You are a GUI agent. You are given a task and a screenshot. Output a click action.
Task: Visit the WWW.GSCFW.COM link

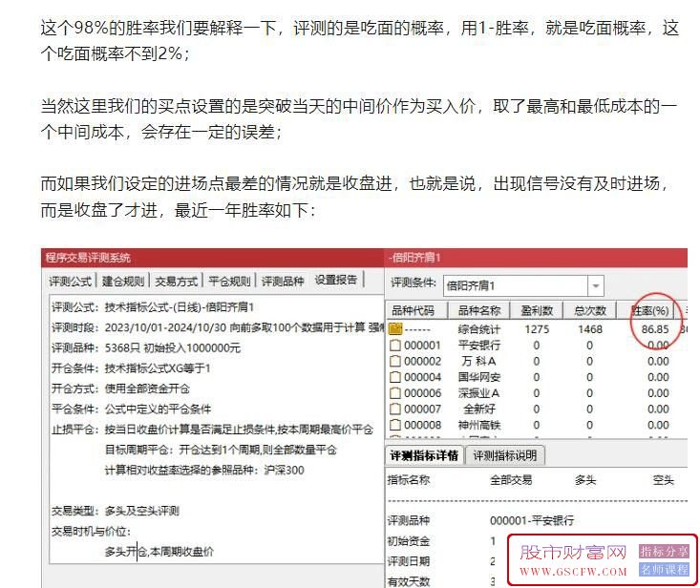point(573,572)
